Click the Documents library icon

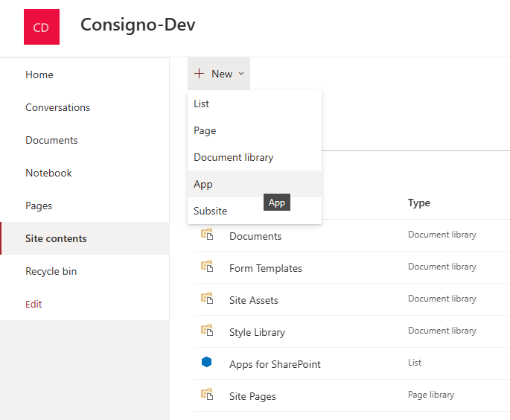[x=207, y=234]
